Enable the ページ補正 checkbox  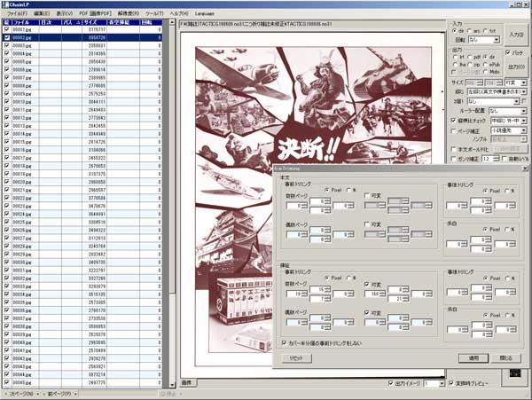click(453, 130)
